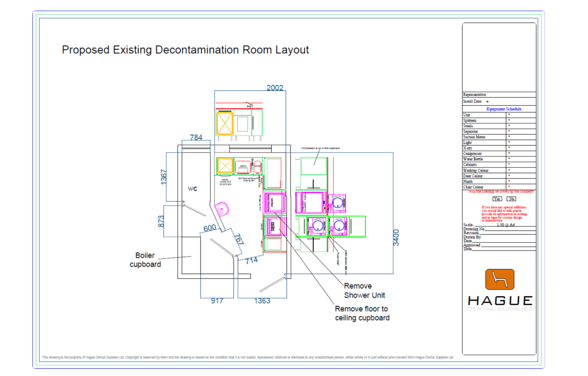The image size is (588, 376).
Task: Click the orange crossed cabinet in upper elevation
Action: 225,123
